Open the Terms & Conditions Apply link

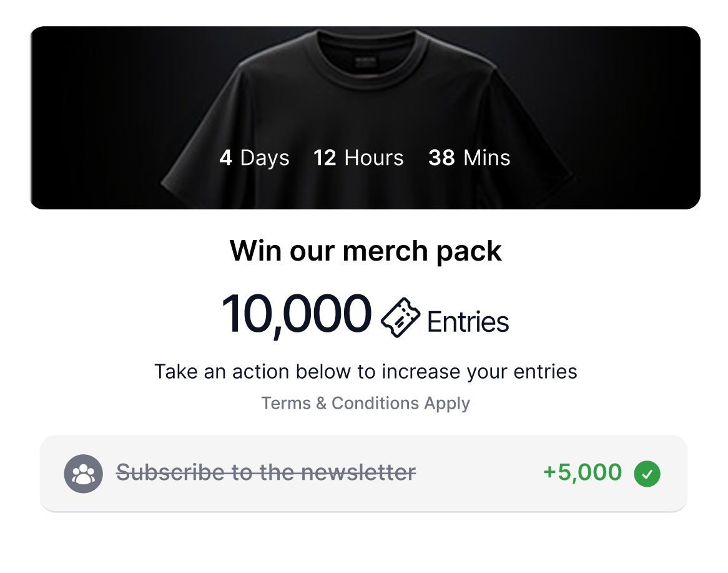365,403
